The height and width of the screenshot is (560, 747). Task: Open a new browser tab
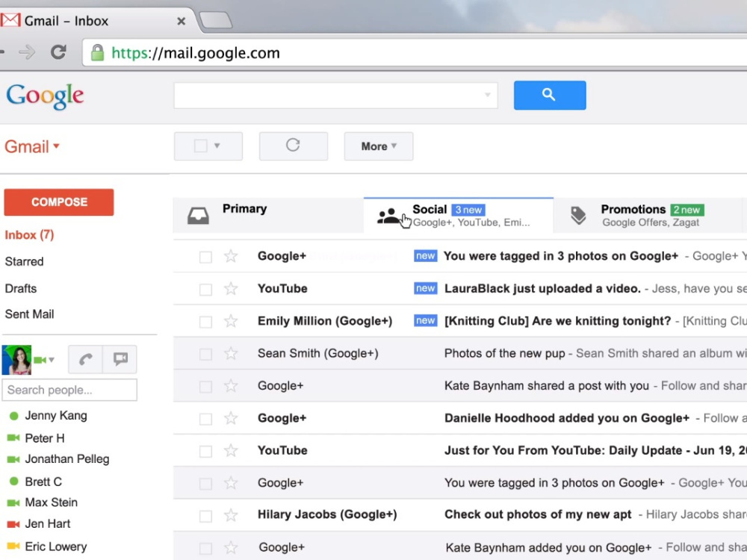click(215, 20)
